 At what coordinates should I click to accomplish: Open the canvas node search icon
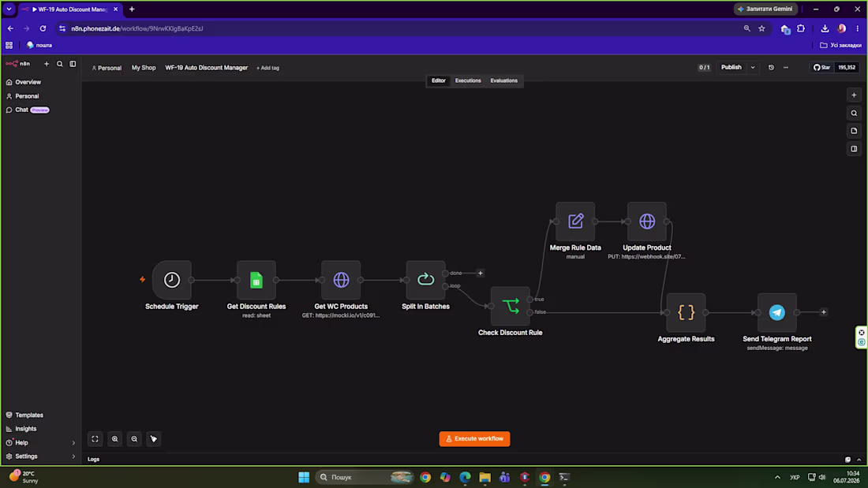pyautogui.click(x=854, y=113)
